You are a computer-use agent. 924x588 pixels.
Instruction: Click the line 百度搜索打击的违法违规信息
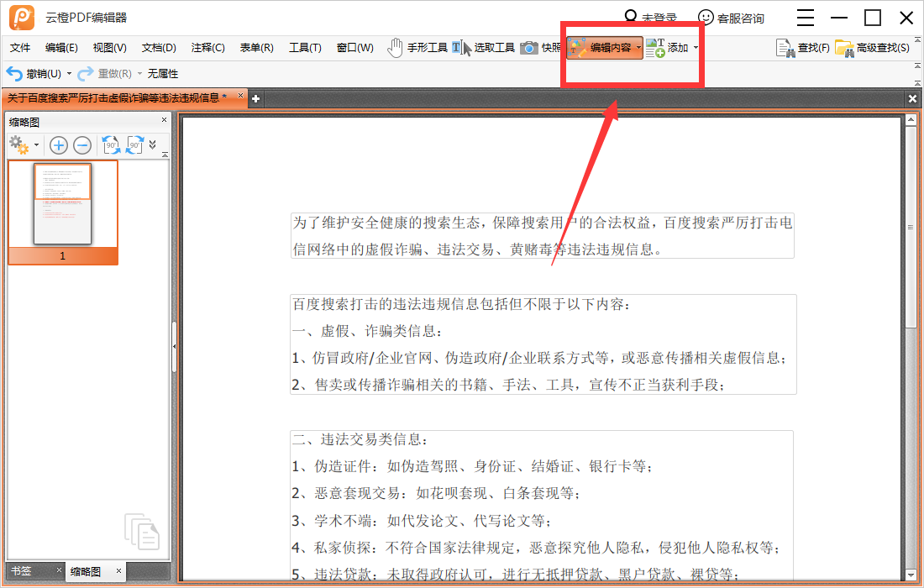coord(461,305)
